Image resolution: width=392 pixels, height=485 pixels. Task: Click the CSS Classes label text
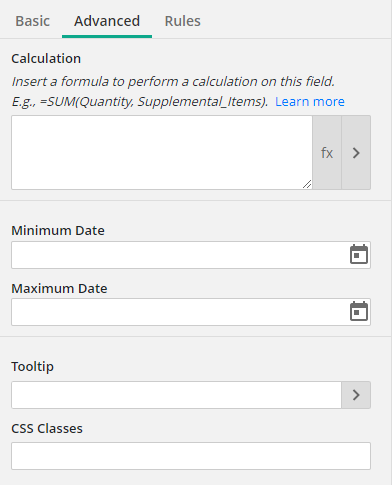(x=47, y=428)
